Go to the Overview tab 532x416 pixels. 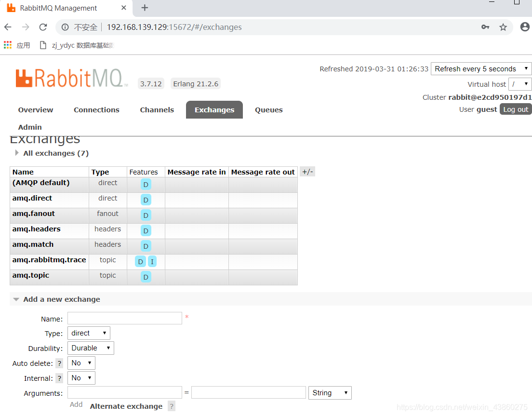[36, 110]
